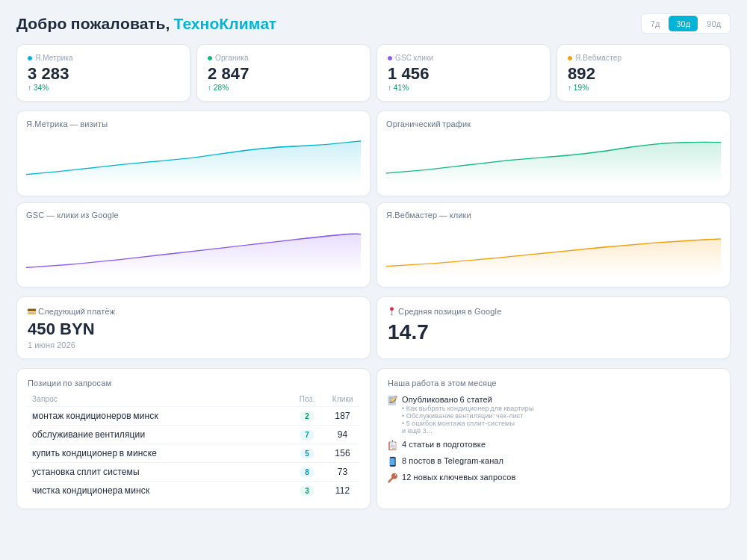Image resolution: width=747 pixels, height=560 pixels.
Task: Click the credit card icon by Следующий платёж
Action: [x=31, y=311]
